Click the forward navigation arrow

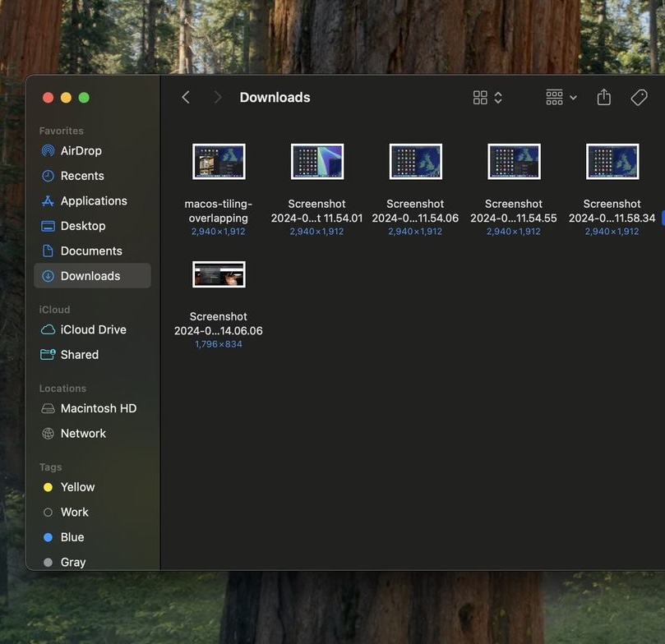click(x=217, y=97)
